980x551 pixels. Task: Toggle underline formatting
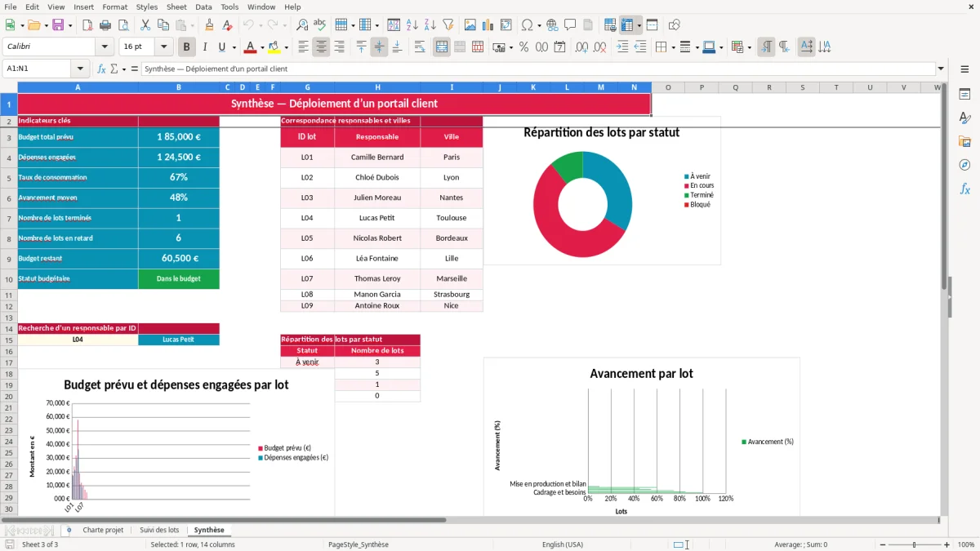[221, 47]
